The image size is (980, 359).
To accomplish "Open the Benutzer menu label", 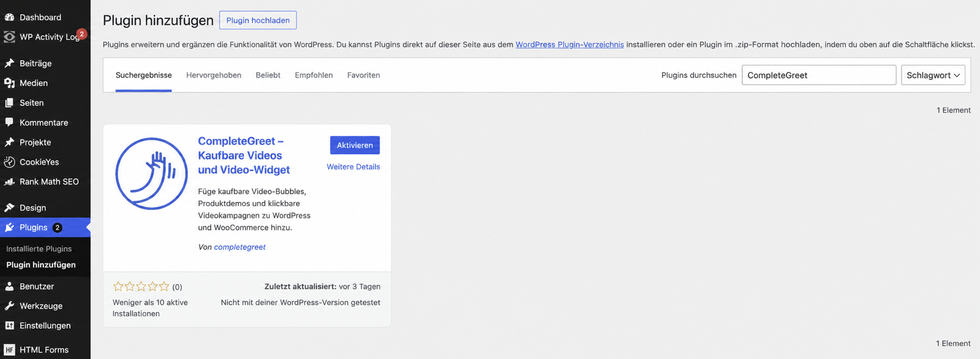I will (x=37, y=287).
